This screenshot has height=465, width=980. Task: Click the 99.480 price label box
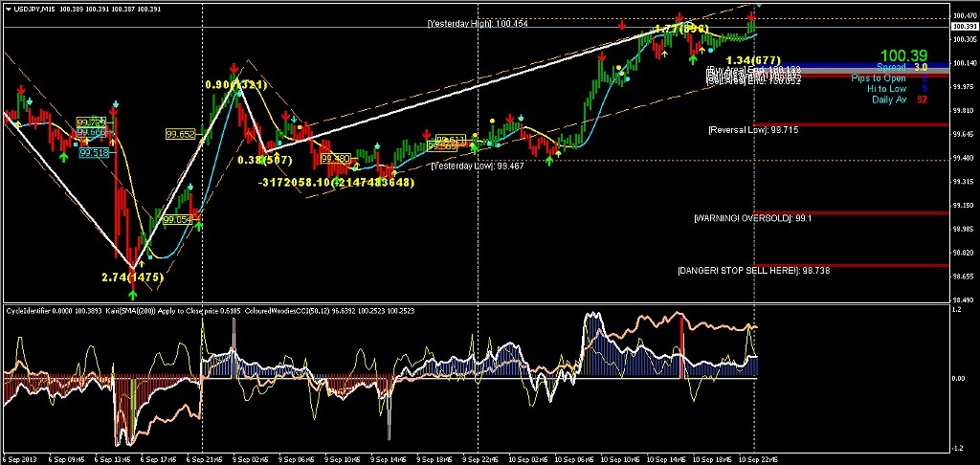click(x=334, y=159)
